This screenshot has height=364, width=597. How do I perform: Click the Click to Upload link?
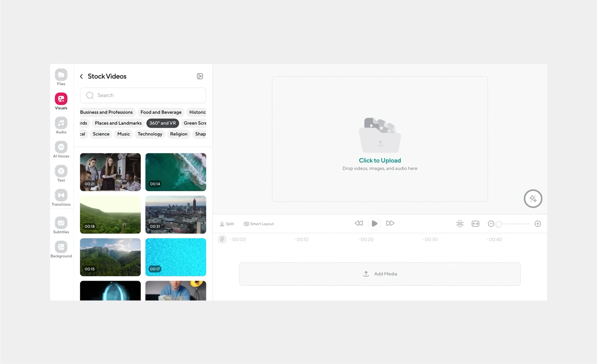point(380,160)
